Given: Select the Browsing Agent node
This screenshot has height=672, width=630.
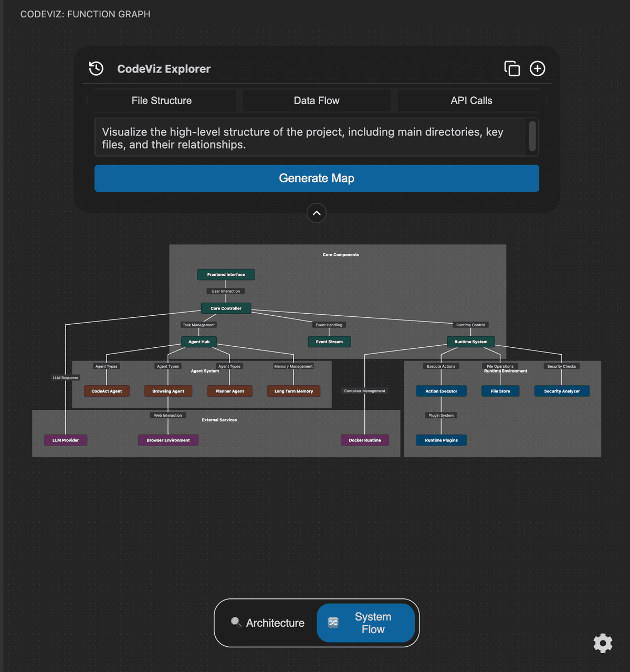Looking at the screenshot, I should (168, 391).
